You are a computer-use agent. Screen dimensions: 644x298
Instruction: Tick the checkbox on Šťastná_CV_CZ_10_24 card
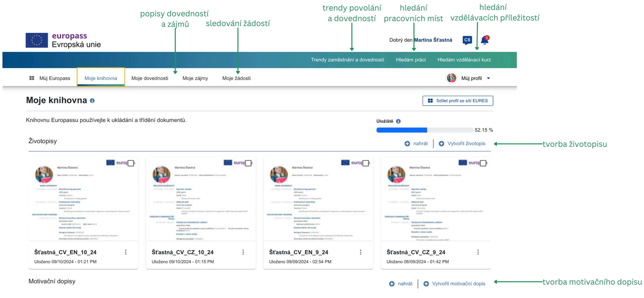(x=248, y=163)
